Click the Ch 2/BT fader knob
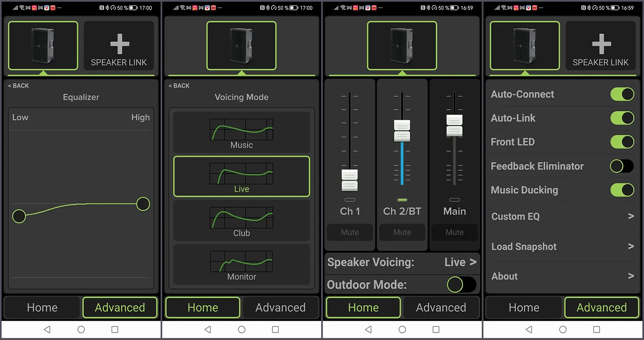644x340 pixels. coord(402,131)
